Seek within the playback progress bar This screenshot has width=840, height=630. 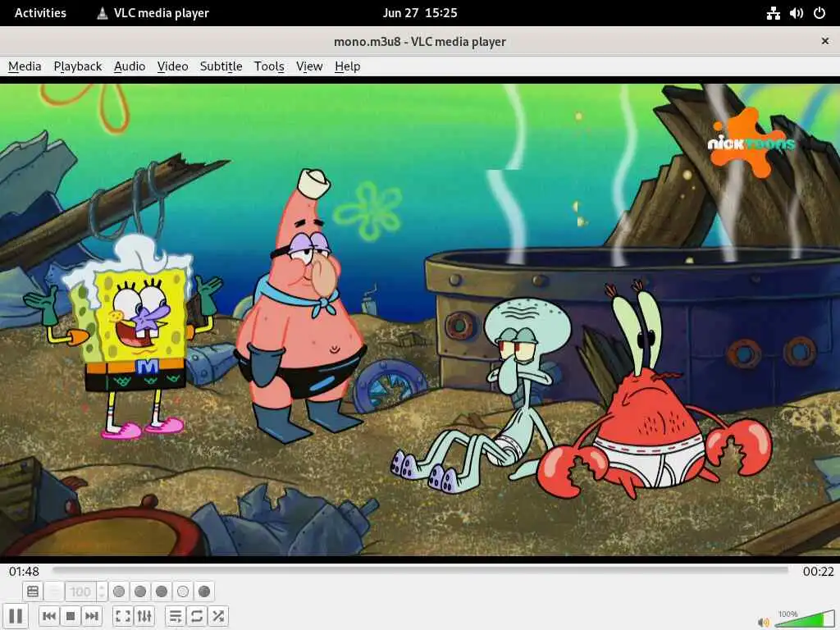(421, 571)
